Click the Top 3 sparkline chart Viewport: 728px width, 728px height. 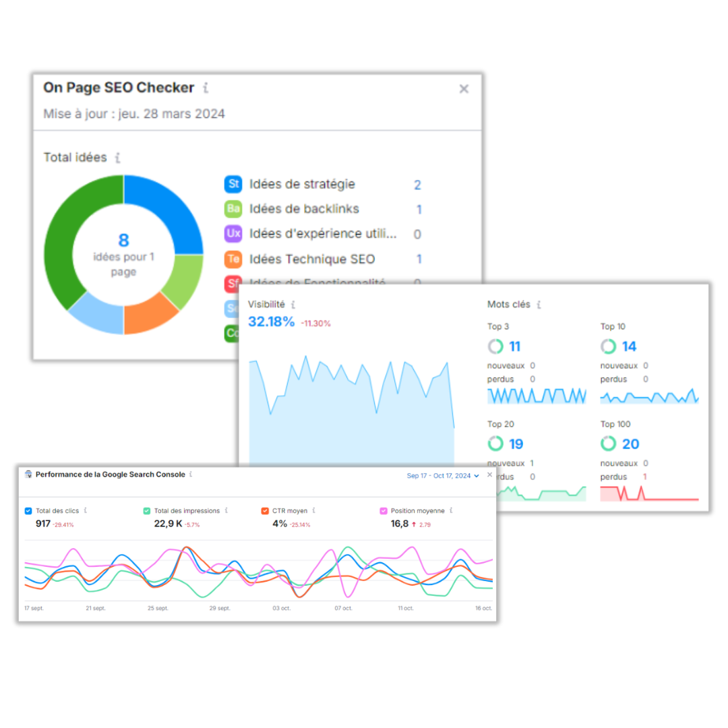pyautogui.click(x=537, y=396)
